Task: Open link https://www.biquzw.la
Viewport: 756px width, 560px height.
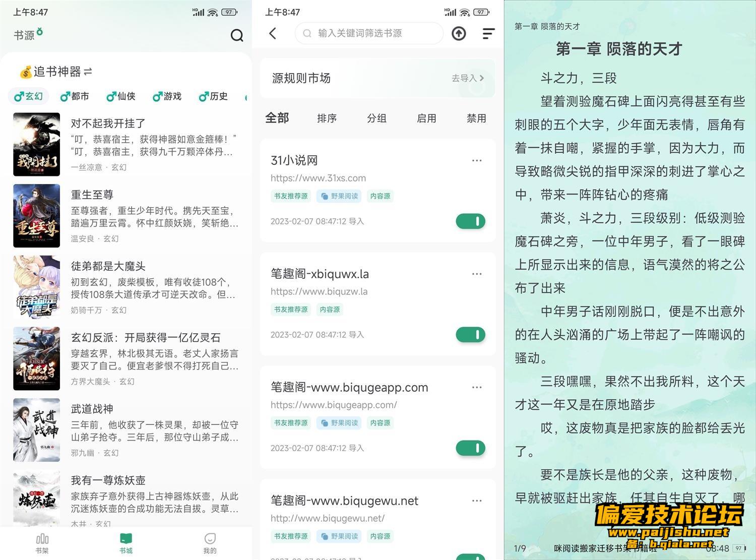Action: tap(319, 291)
